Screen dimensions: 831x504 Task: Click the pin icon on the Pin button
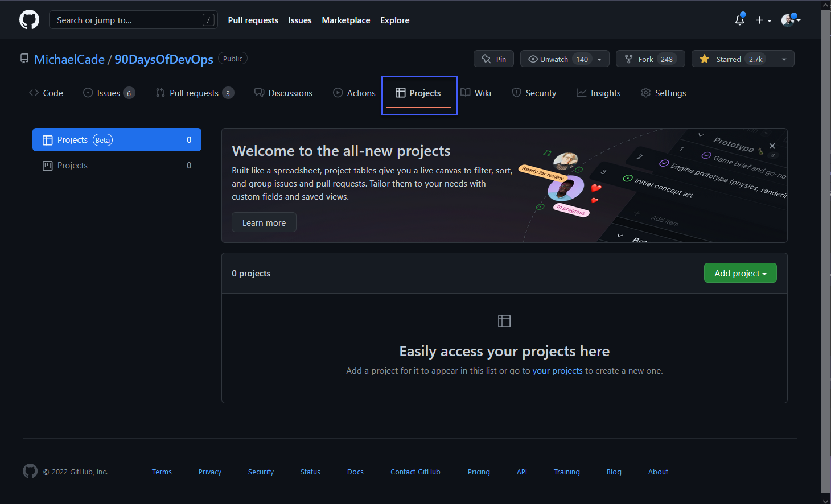[487, 58]
